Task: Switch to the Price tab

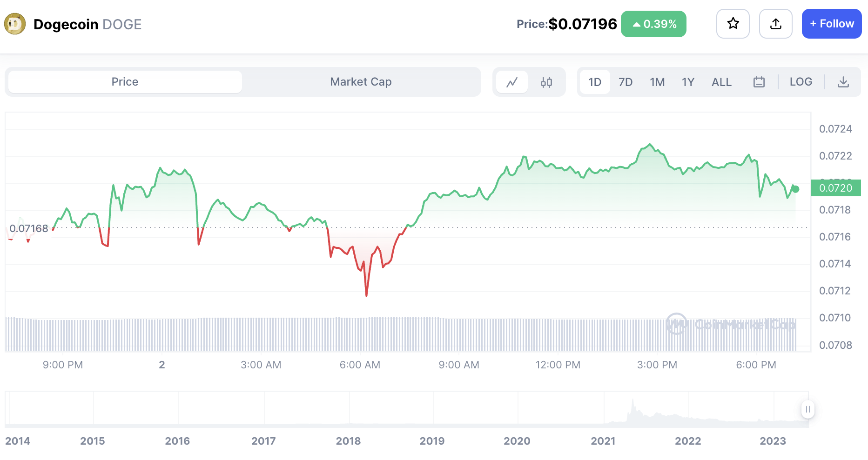Action: (125, 82)
